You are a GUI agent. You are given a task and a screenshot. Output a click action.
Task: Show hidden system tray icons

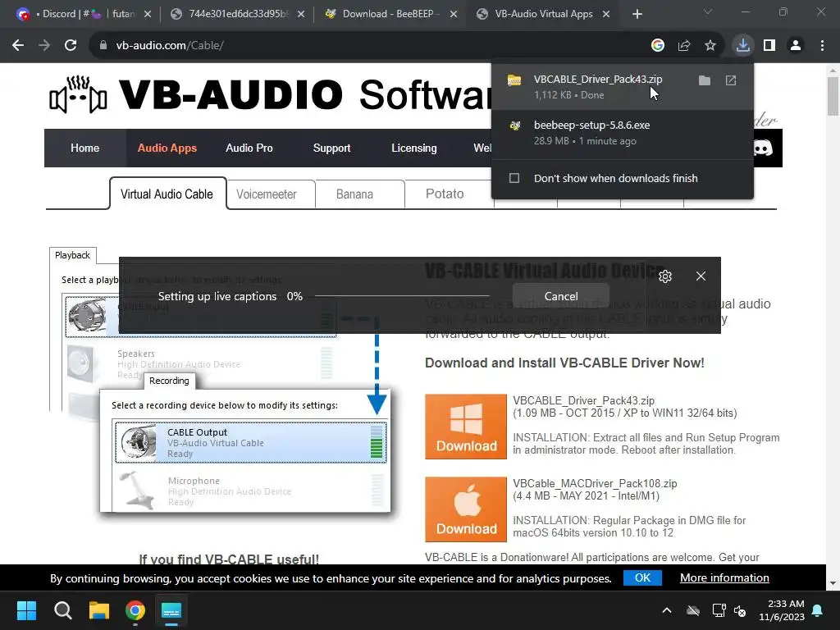click(x=667, y=610)
